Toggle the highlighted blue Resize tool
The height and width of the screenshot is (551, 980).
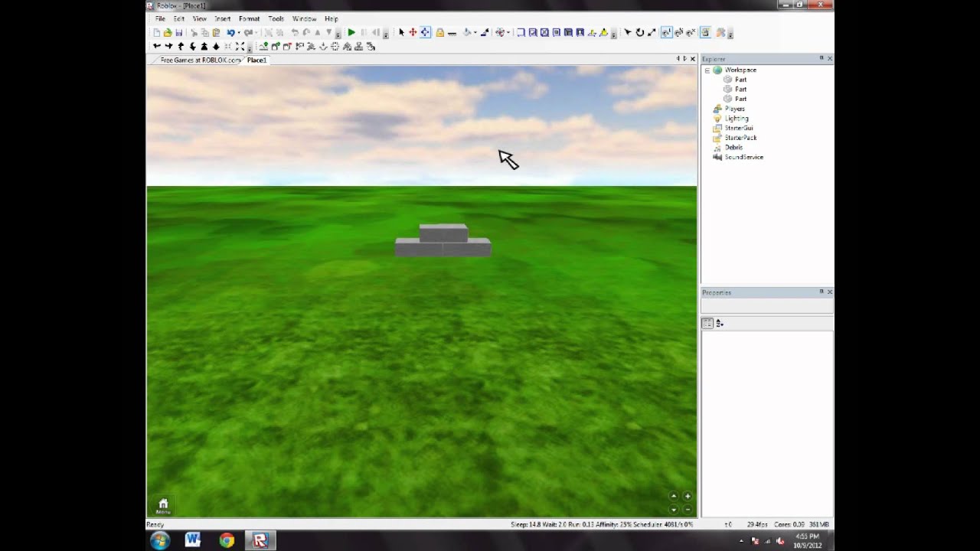tap(425, 33)
